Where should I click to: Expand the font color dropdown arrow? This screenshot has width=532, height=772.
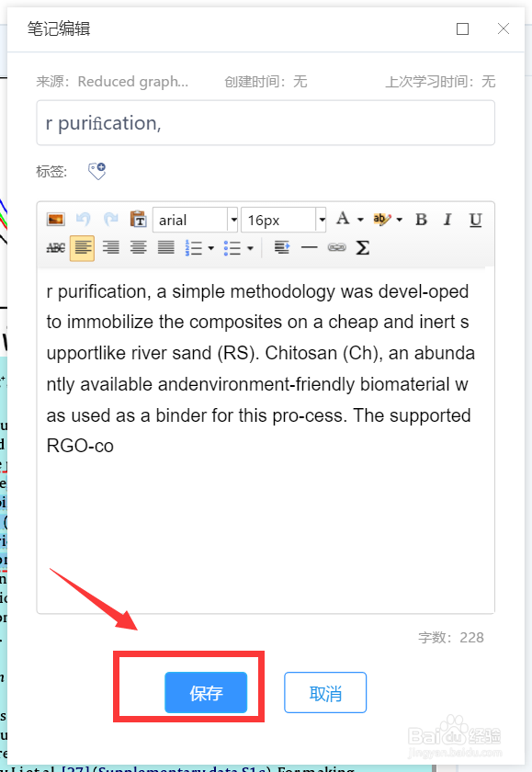(x=361, y=220)
